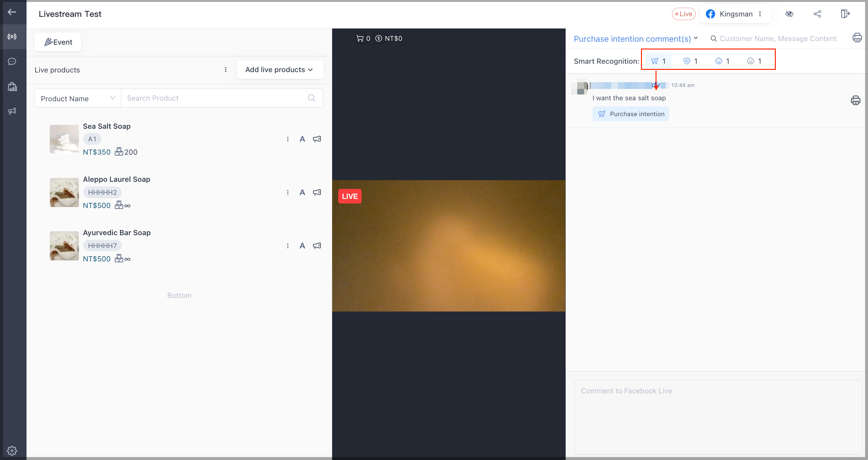Click the red Live status badge
The width and height of the screenshot is (868, 460).
tap(684, 14)
